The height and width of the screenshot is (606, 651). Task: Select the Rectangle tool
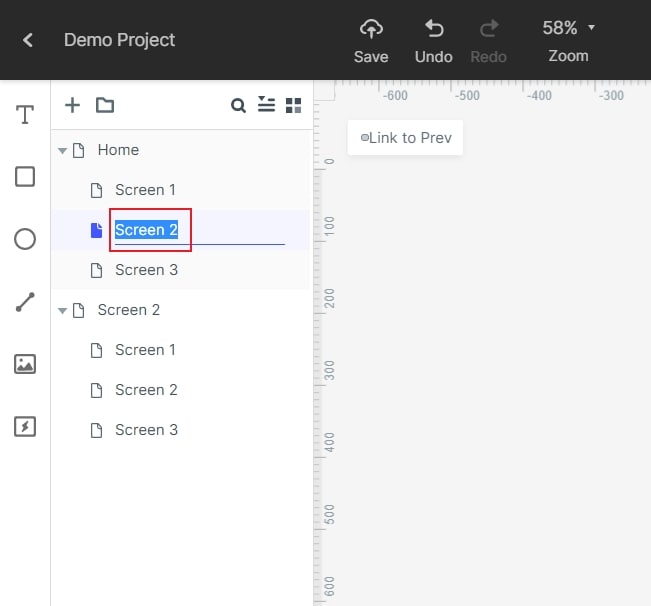click(25, 176)
